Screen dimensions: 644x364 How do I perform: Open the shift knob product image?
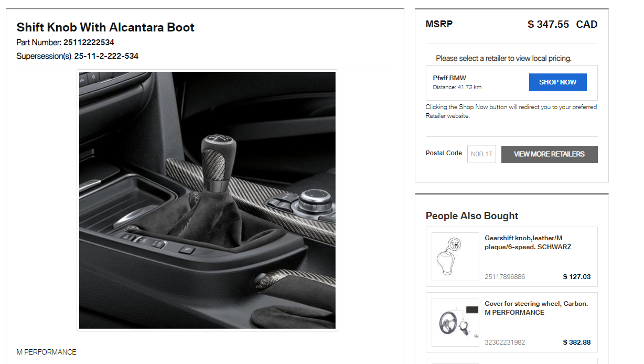(x=207, y=200)
